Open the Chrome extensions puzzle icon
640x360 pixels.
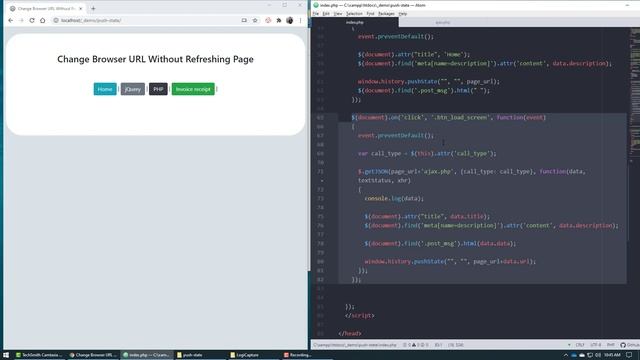(x=279, y=20)
